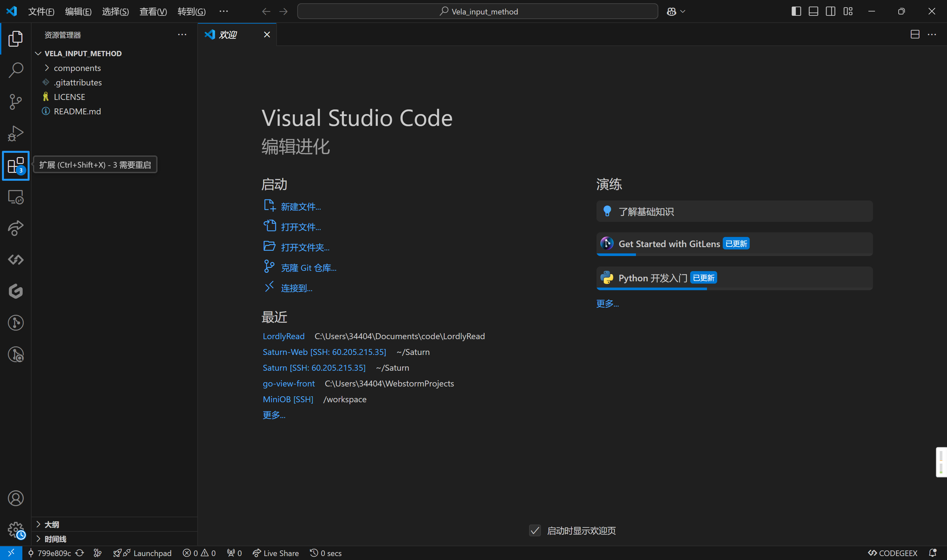Click the Vela_input_method command center search box
Screen dimensions: 947x560
click(477, 11)
